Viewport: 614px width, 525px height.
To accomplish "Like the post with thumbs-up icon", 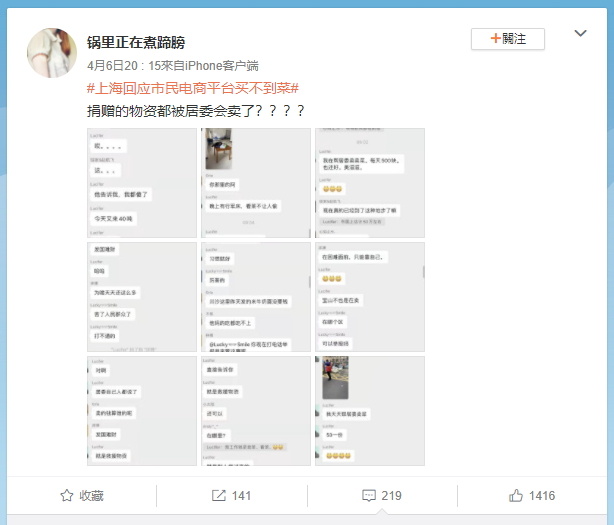I will [x=516, y=495].
